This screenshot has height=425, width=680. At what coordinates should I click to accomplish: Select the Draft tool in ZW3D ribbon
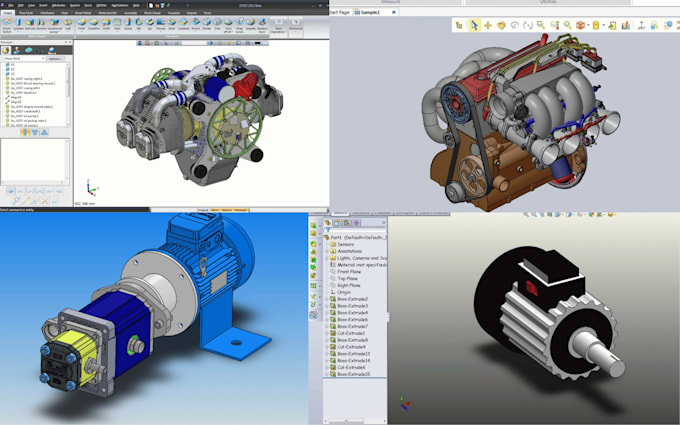coord(106,25)
